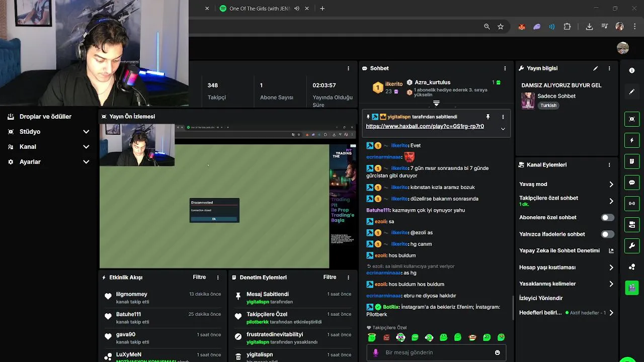Image resolution: width=644 pixels, height=362 pixels.
Task: Click the zoom magnifier icon in address bar
Action: 487,27
